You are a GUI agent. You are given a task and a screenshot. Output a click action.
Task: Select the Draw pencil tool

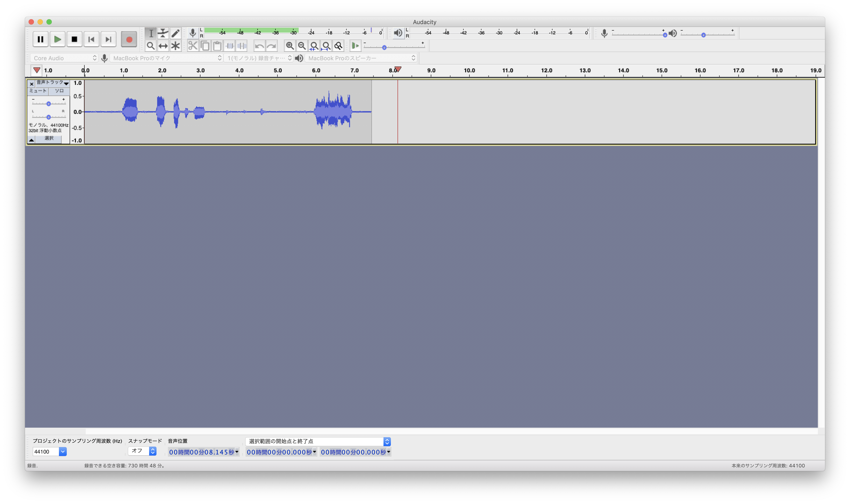pos(175,33)
